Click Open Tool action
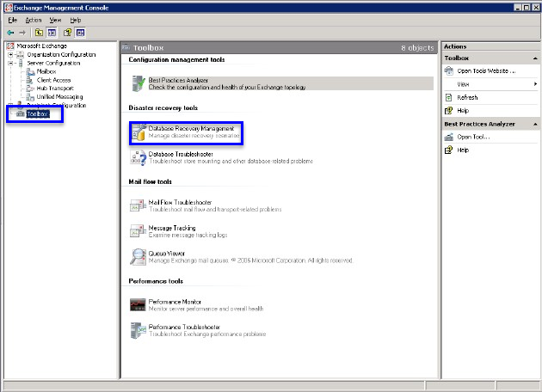This screenshot has height=392, width=542. pos(473,137)
